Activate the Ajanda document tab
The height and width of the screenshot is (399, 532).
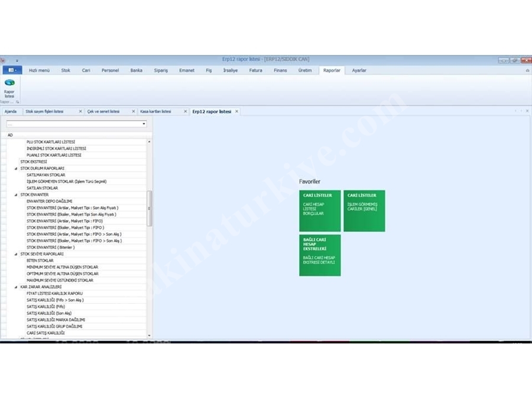tap(11, 111)
